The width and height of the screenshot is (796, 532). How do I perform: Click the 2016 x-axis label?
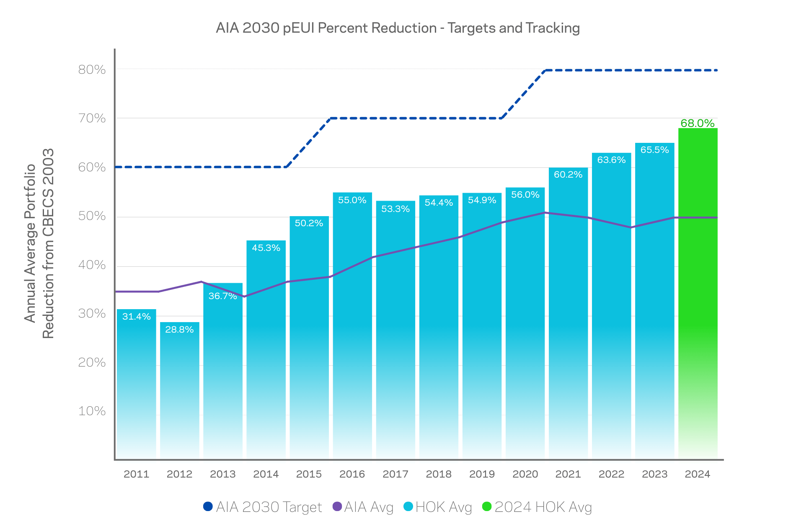point(352,474)
